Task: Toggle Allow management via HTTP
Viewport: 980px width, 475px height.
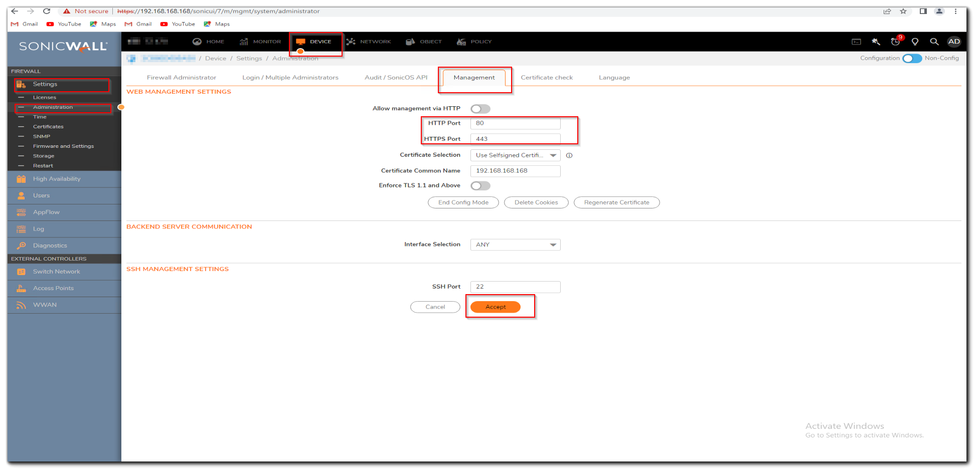Action: (480, 109)
